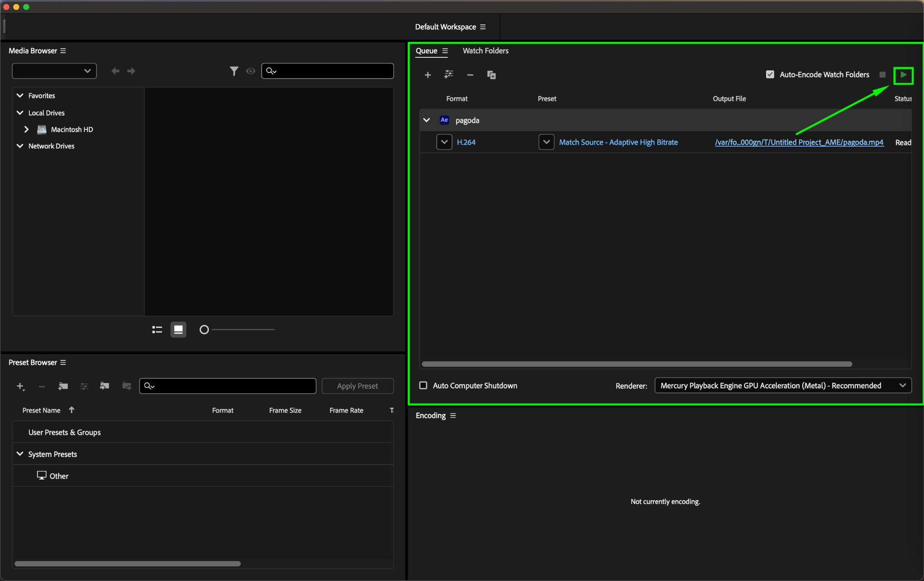This screenshot has width=924, height=581.
Task: Click the Remove minus icon in Queue toolbar
Action: [470, 75]
